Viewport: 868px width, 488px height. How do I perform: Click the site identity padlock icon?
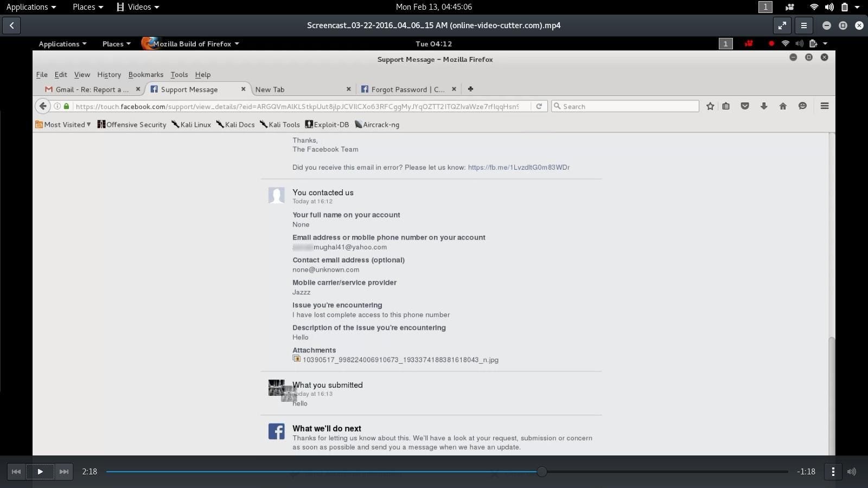tap(66, 106)
